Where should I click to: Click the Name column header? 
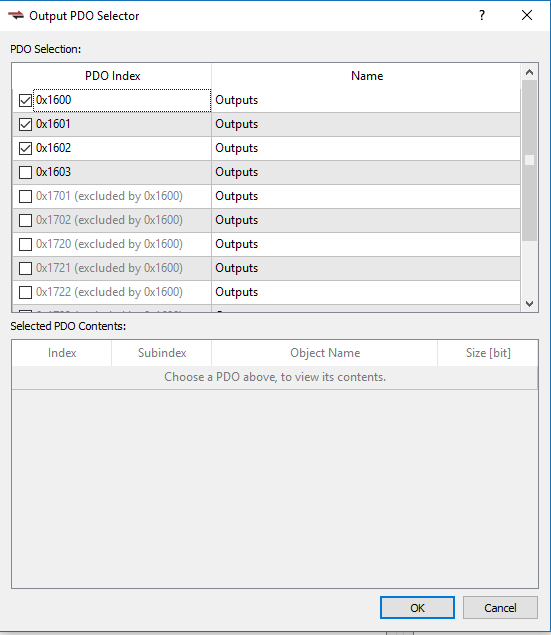coord(367,76)
